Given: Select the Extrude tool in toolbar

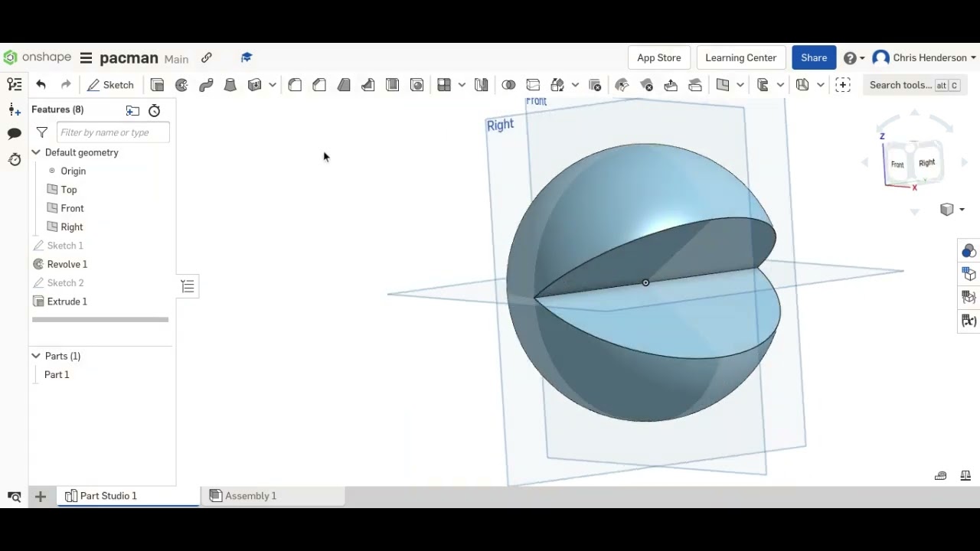Looking at the screenshot, I should pos(157,85).
